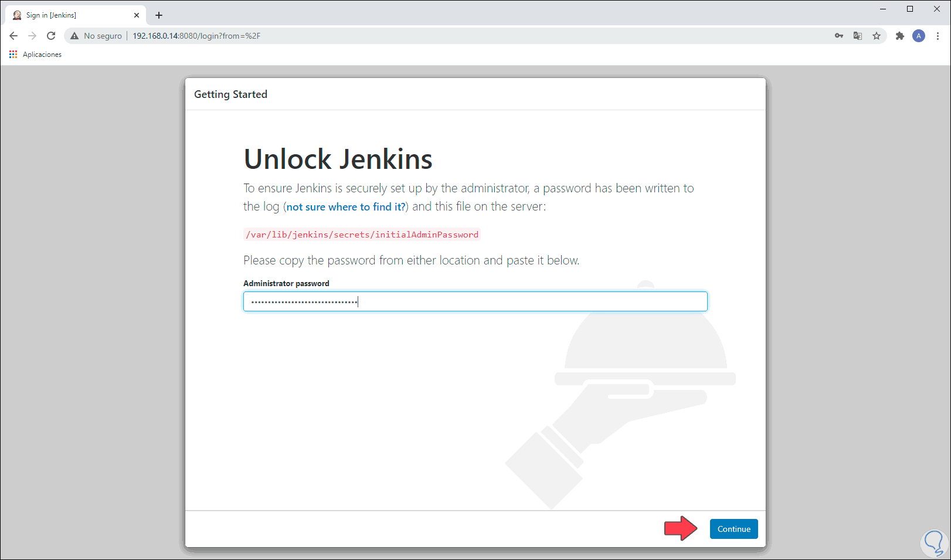Open a new browser tab

tap(159, 15)
